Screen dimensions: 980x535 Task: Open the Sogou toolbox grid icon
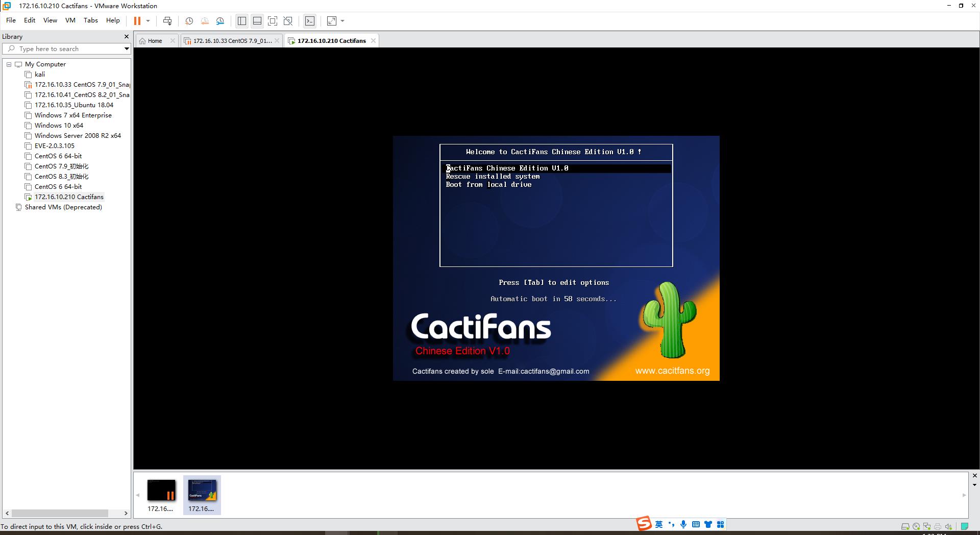coord(720,524)
